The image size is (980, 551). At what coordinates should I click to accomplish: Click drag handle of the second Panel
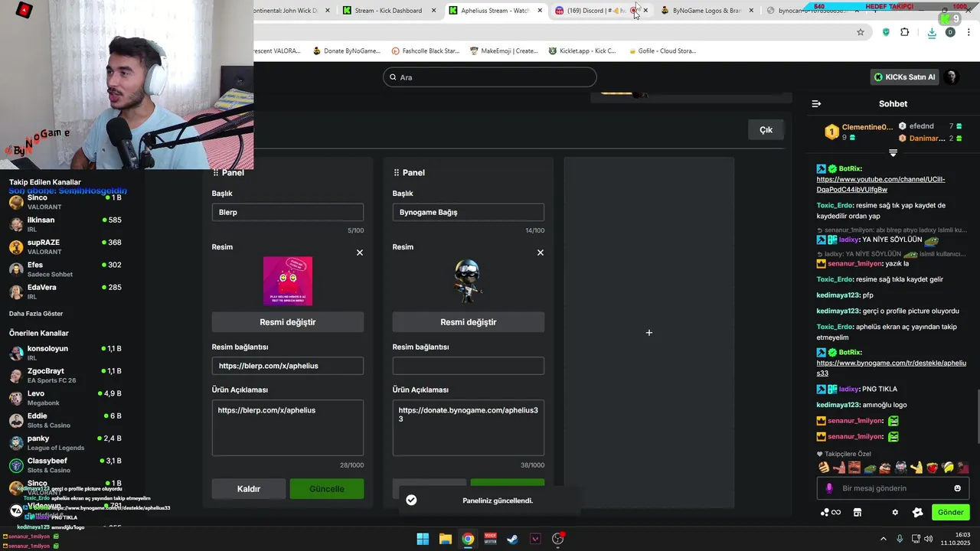(397, 173)
